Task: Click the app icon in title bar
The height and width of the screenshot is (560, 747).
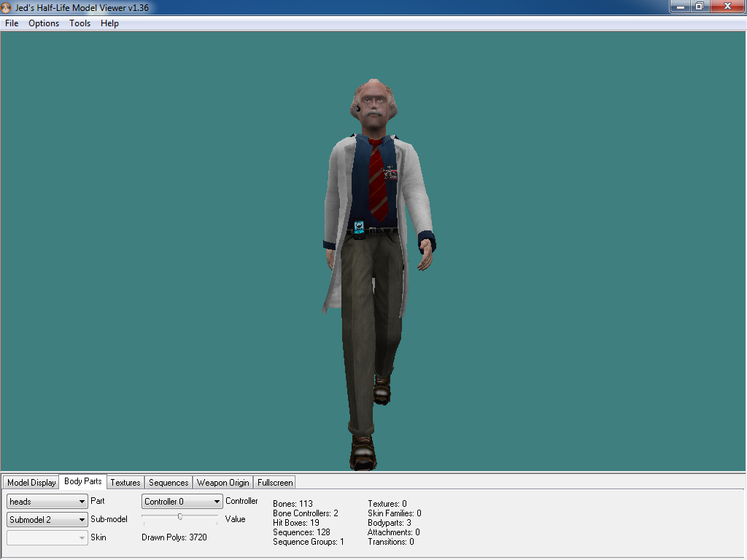Action: tap(6, 7)
